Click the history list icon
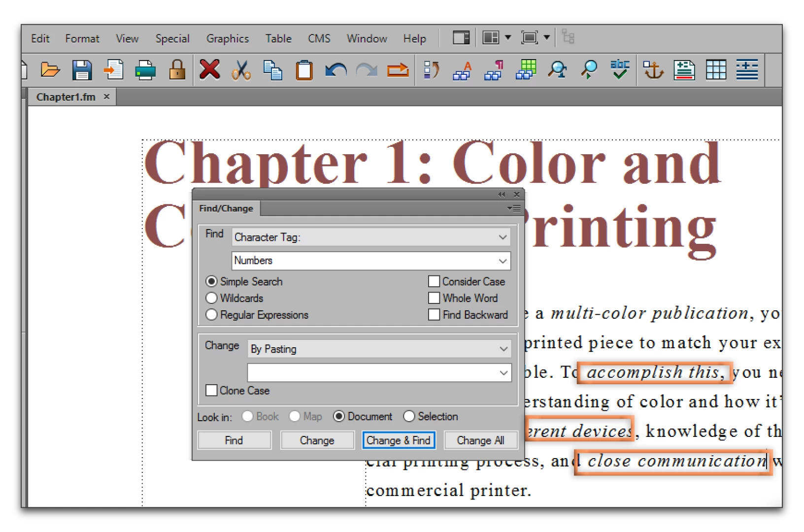 [432, 70]
